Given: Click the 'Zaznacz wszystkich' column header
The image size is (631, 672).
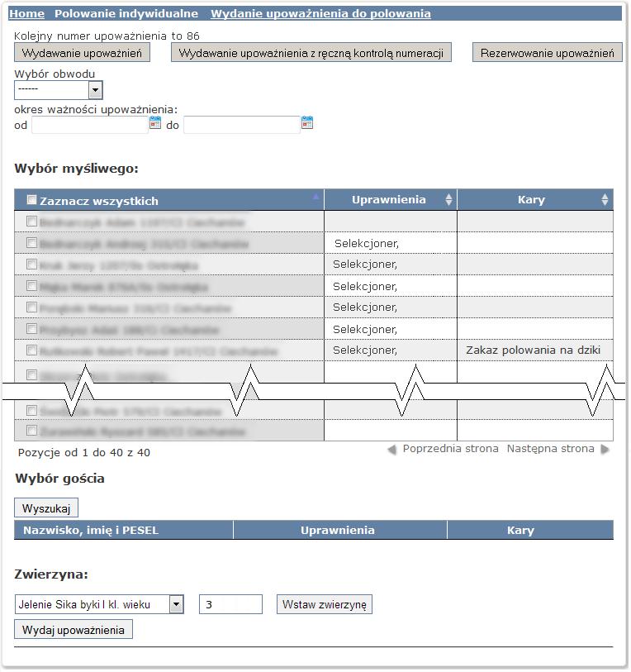Looking at the screenshot, I should pos(169,200).
